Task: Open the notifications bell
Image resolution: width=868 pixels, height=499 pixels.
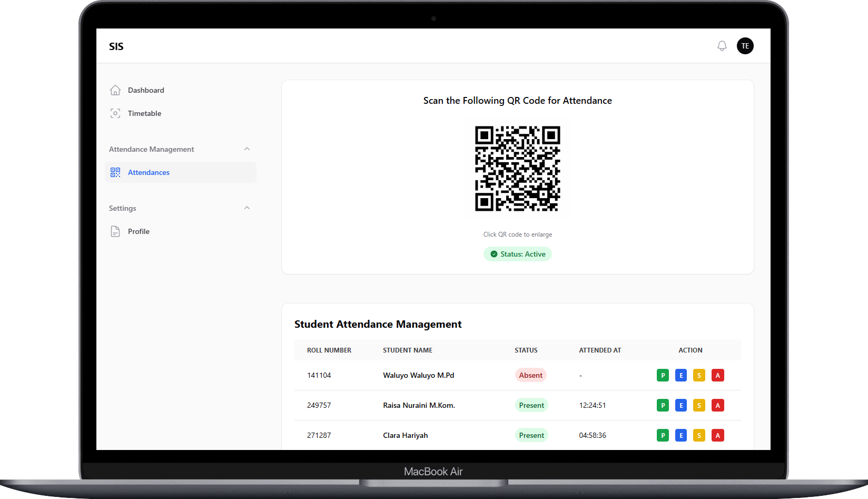Action: (722, 46)
